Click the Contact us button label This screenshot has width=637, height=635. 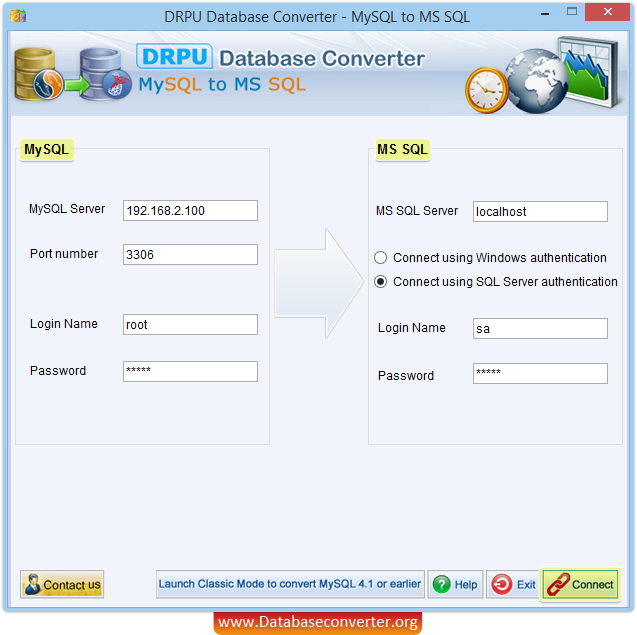click(x=72, y=585)
